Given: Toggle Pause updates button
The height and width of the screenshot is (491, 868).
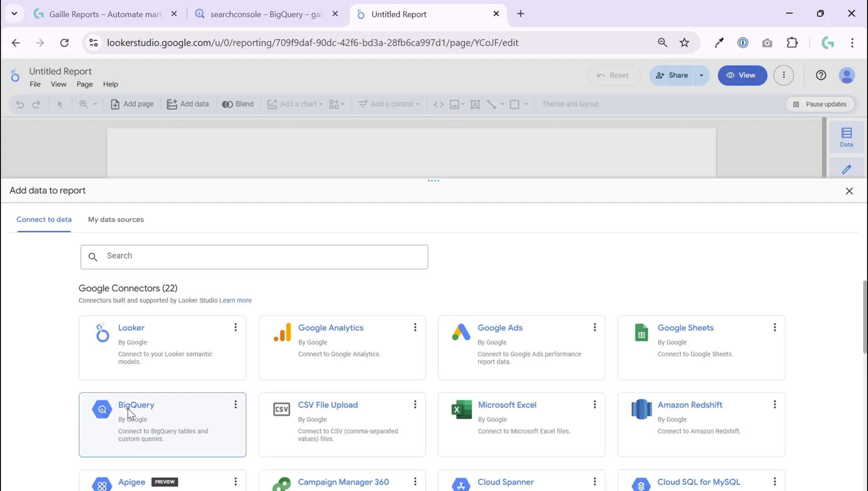Looking at the screenshot, I should (820, 104).
